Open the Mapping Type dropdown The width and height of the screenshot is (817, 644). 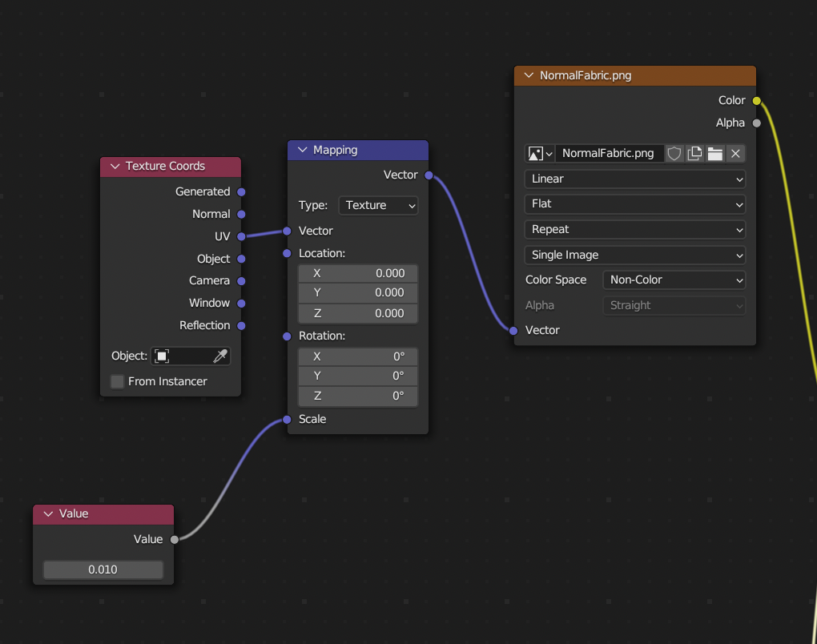[378, 205]
